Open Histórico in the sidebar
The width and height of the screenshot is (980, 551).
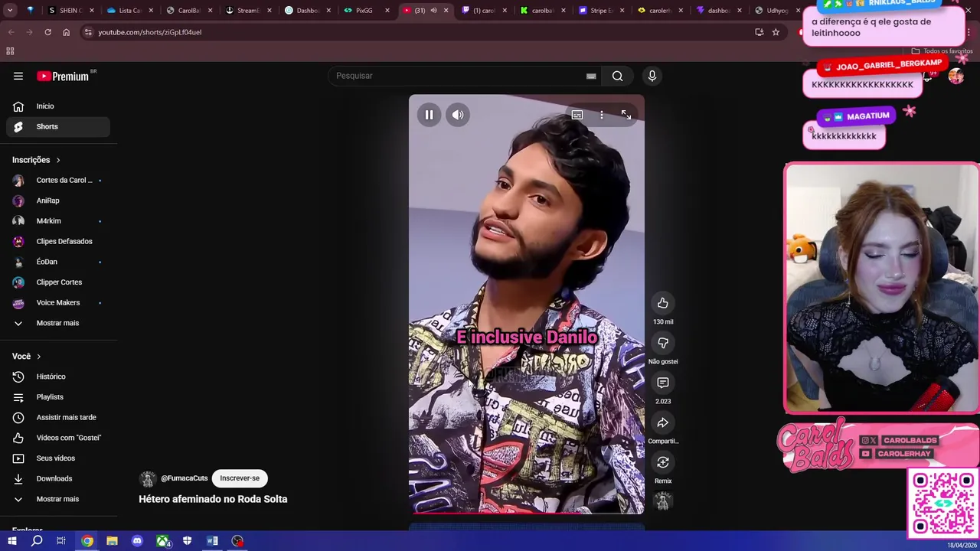(x=58, y=377)
